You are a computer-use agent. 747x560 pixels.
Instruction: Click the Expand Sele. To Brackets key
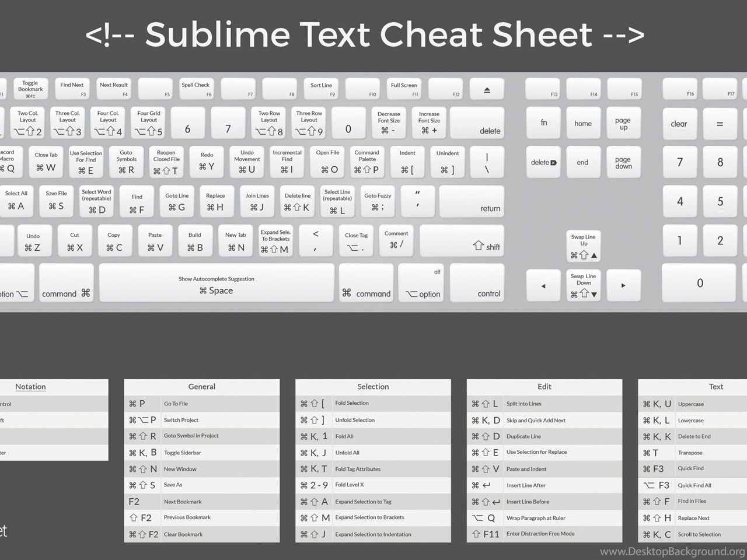275,241
